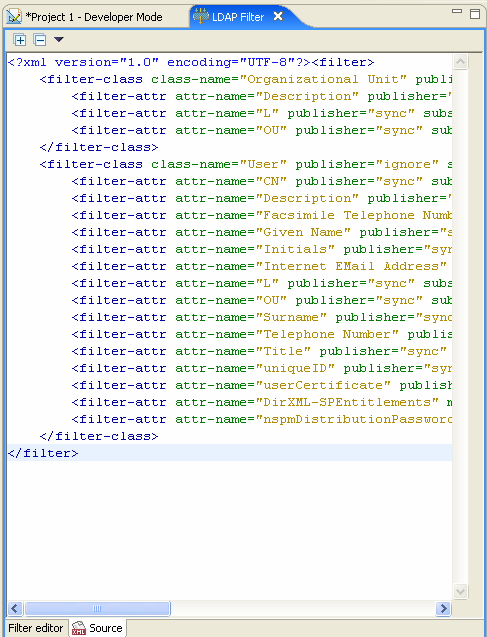Maximize the editor pane
The width and height of the screenshot is (487, 637).
(475, 14)
